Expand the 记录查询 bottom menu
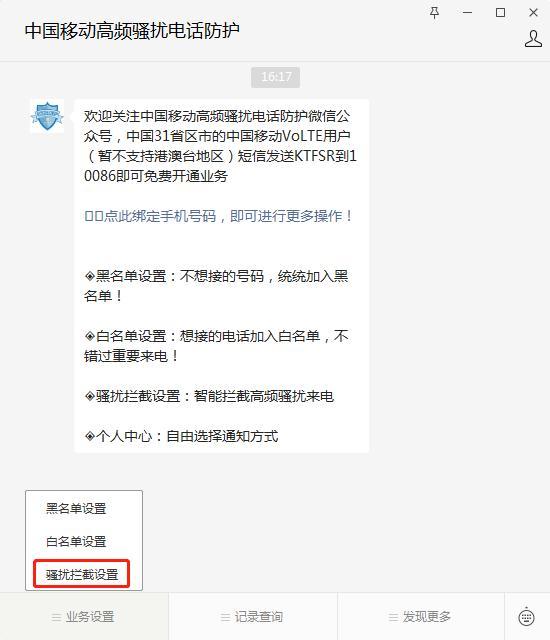 253,617
